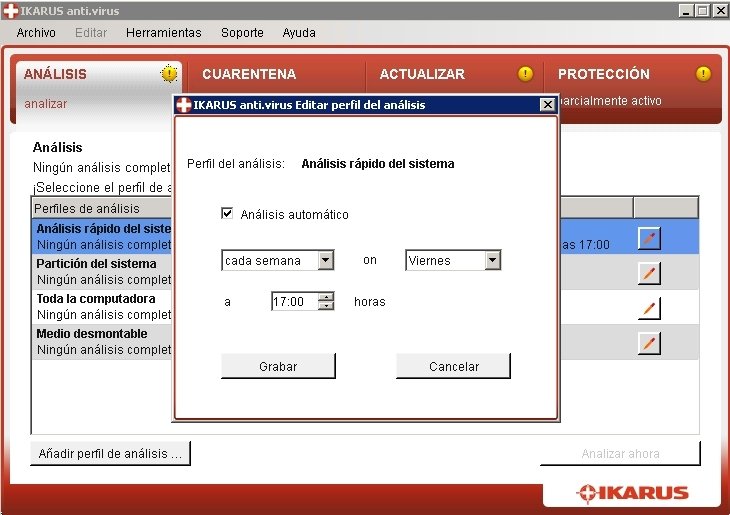This screenshot has width=730, height=515.
Task: Click the analizar link under ANÁLISIS
Action: point(46,103)
